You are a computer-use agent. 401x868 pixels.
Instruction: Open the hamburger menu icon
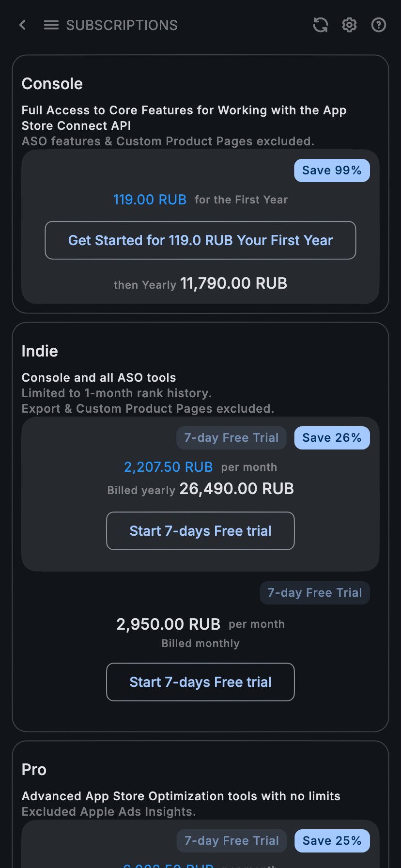(51, 25)
